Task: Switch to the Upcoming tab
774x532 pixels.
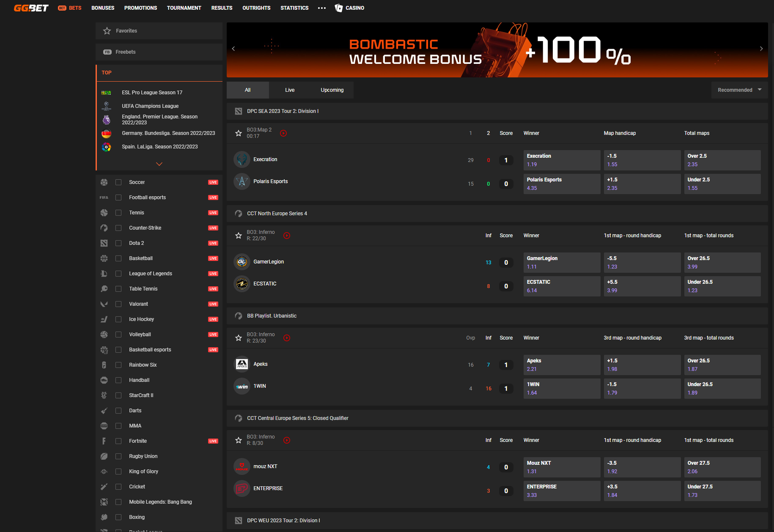Action: click(332, 90)
